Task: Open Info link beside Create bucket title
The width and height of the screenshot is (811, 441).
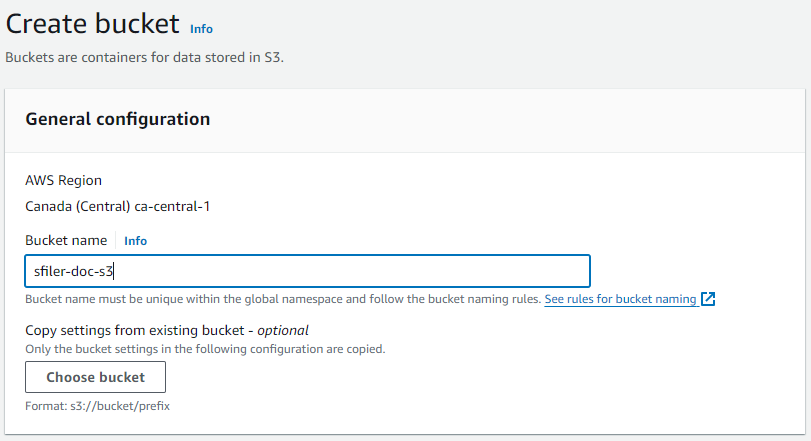Action: (x=201, y=29)
